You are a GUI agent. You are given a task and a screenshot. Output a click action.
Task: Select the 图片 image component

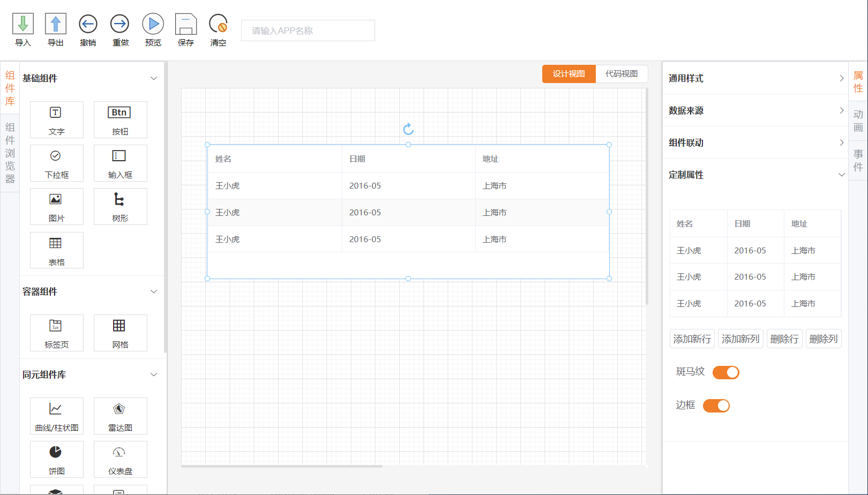[x=57, y=207]
